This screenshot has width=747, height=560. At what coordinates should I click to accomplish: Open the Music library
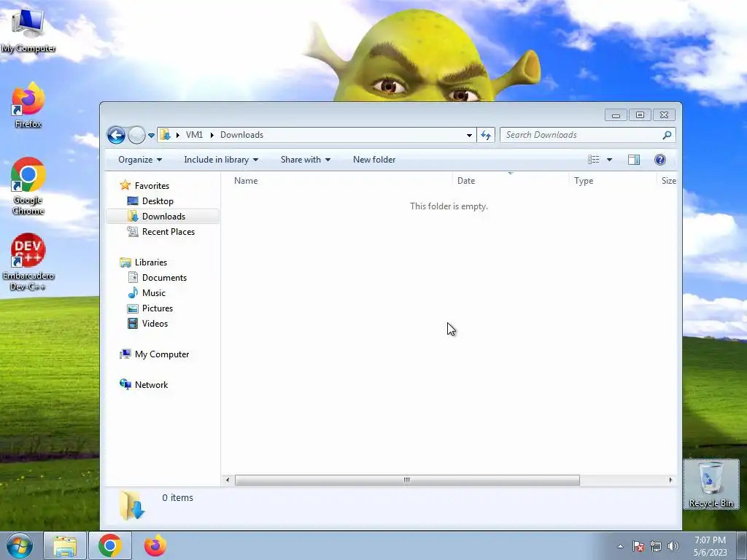[x=153, y=293]
